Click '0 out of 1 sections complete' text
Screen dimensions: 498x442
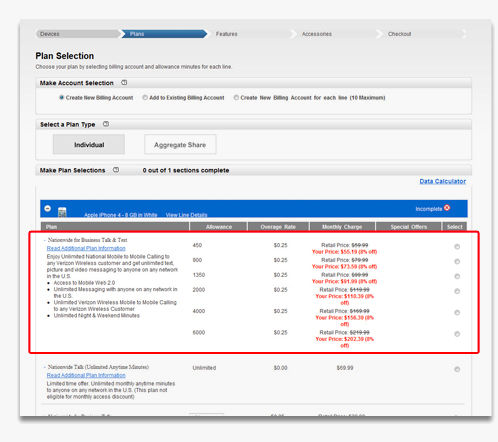tap(186, 170)
